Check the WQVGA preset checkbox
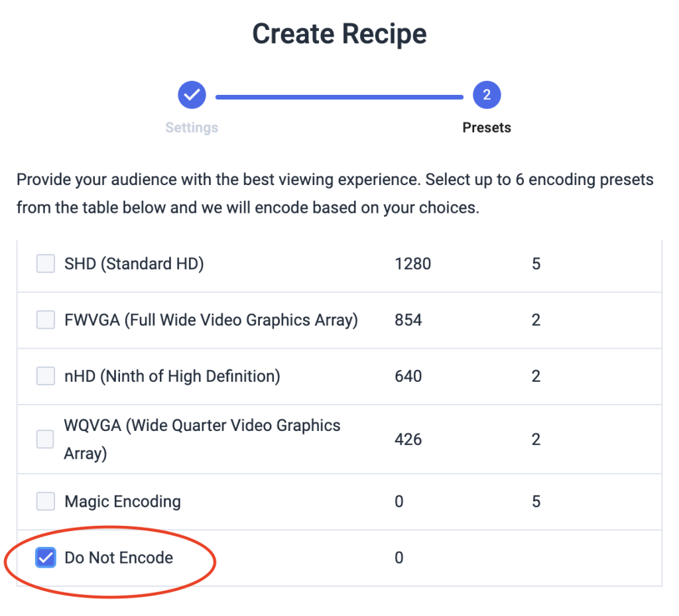Screen dimensions: 679x616 (45, 439)
